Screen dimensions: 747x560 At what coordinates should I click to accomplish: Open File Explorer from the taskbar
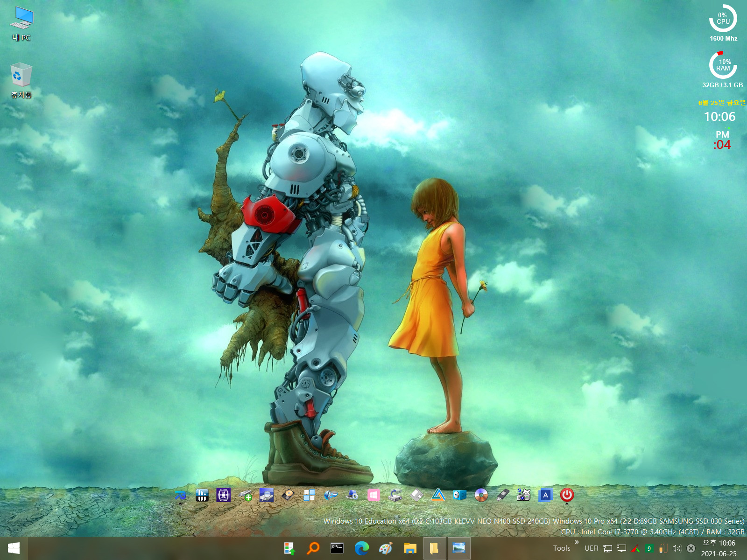point(410,548)
